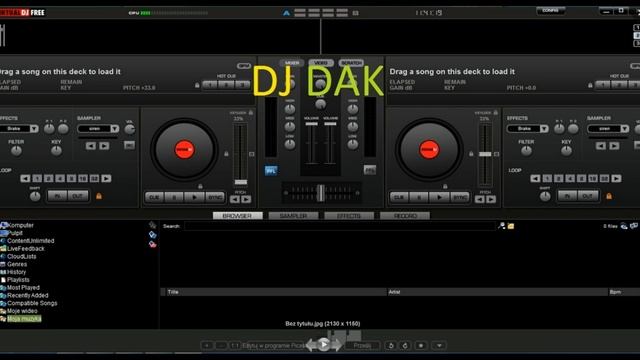The height and width of the screenshot is (360, 640).
Task: Click the yellow folder icon beside search
Action: coord(511,226)
